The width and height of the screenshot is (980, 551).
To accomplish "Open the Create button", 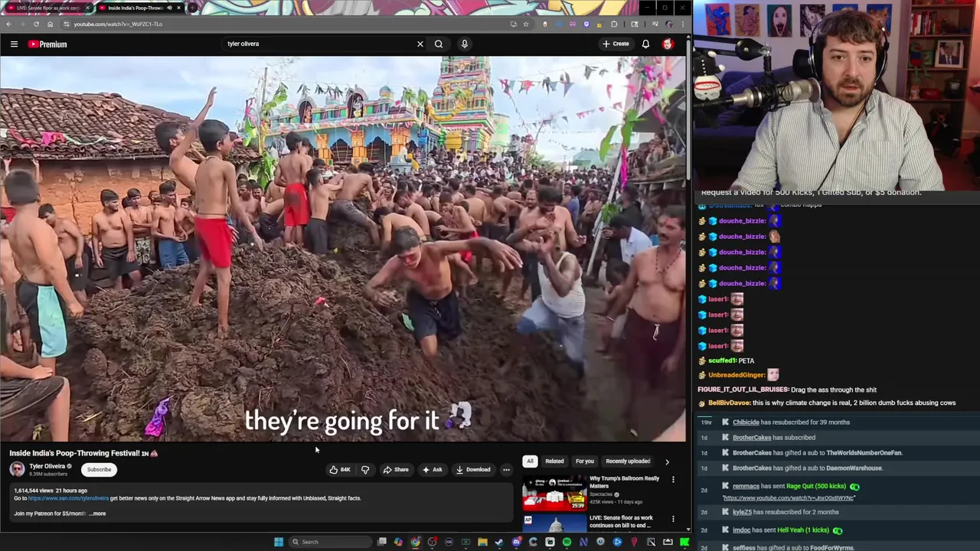I will (616, 44).
